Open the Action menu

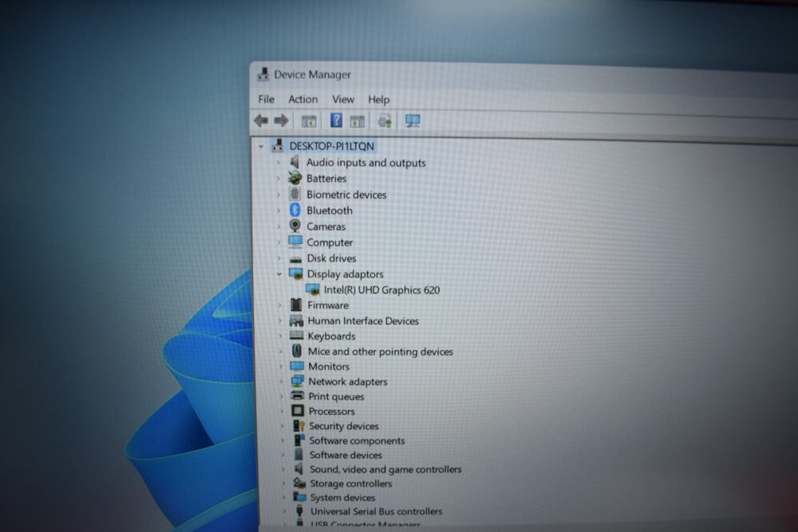(302, 99)
